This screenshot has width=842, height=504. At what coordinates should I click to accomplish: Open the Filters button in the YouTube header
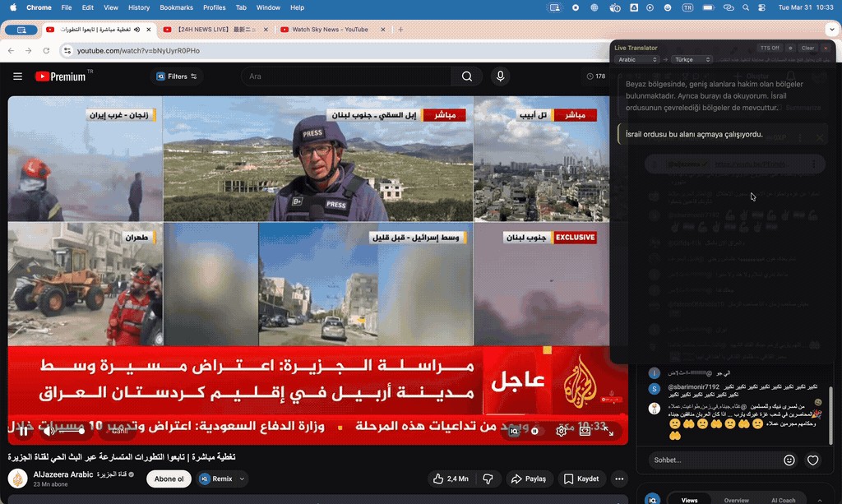click(176, 76)
